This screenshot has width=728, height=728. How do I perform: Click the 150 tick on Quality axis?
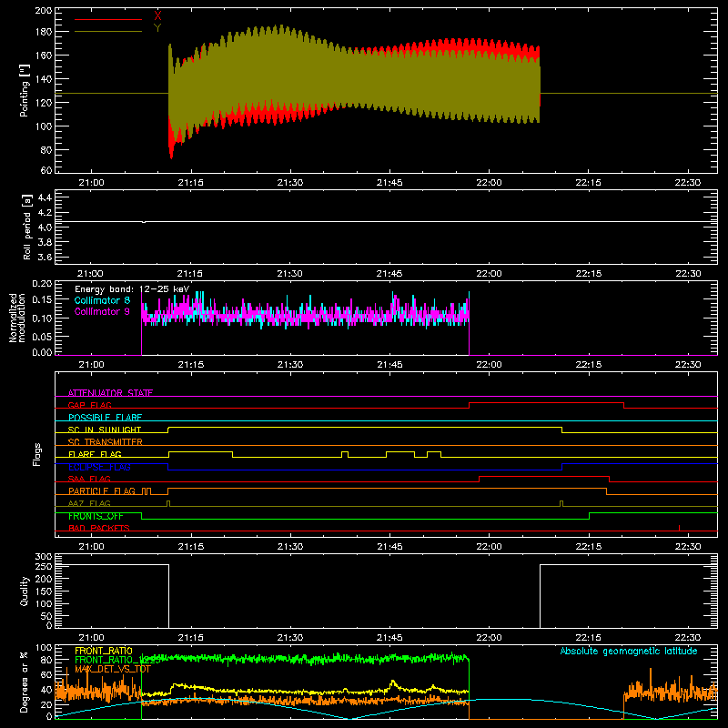click(x=44, y=591)
